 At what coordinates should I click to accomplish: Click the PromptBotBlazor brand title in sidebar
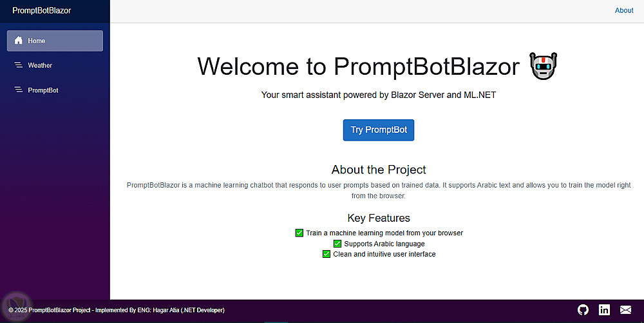42,10
